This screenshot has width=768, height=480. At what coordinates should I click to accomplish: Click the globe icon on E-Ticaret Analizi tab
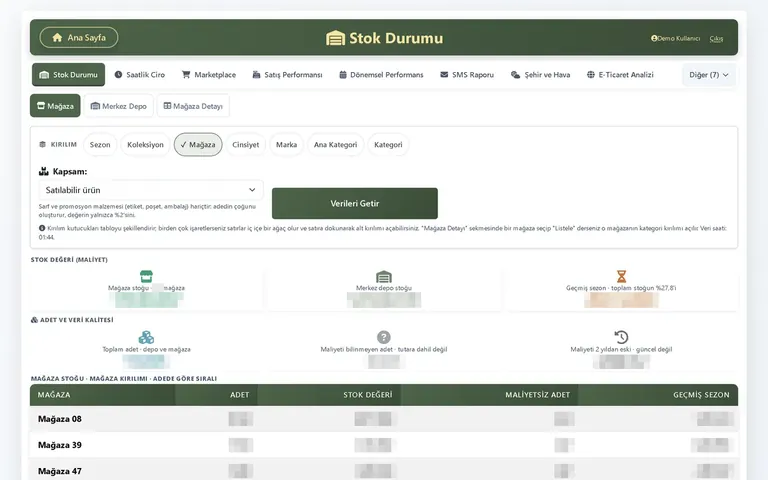(591, 74)
